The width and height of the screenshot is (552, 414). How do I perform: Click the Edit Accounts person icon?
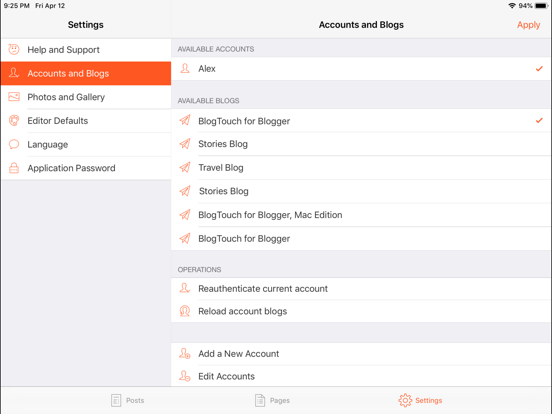(185, 376)
